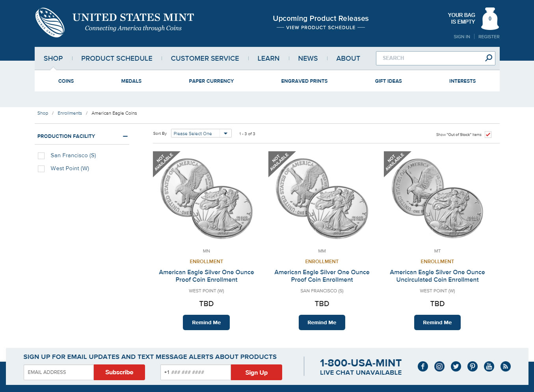Open the Medals category tab
Screen dimensions: 534x392
coord(131,81)
